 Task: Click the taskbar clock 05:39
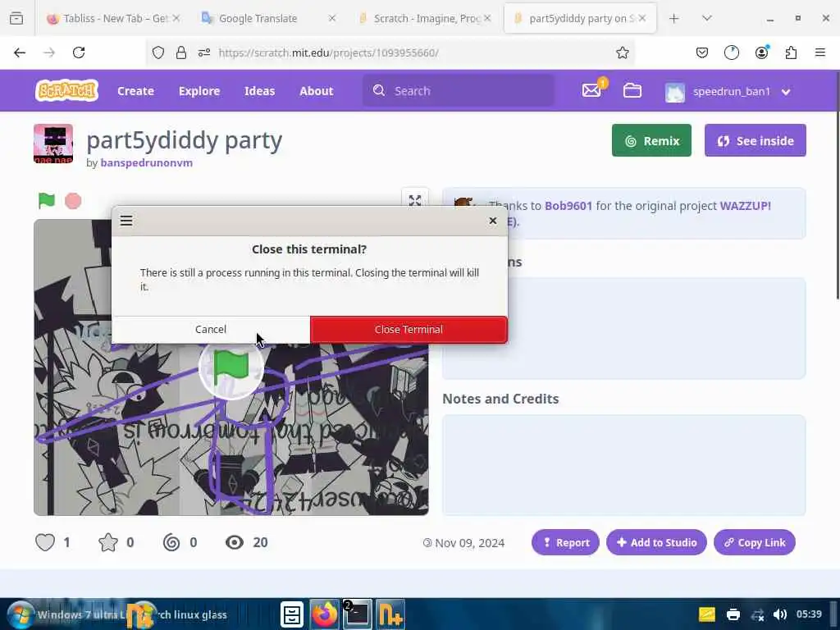809,614
